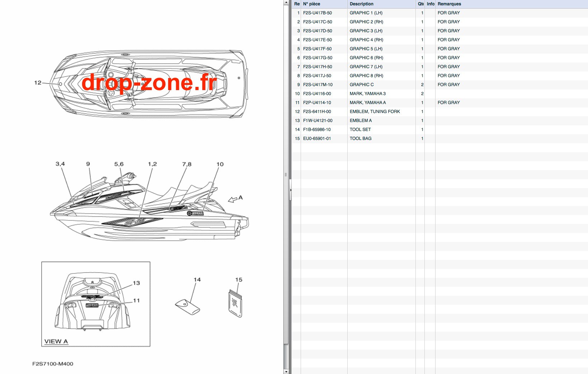Select part number EU0-65901-01
The image size is (588, 374).
click(317, 139)
